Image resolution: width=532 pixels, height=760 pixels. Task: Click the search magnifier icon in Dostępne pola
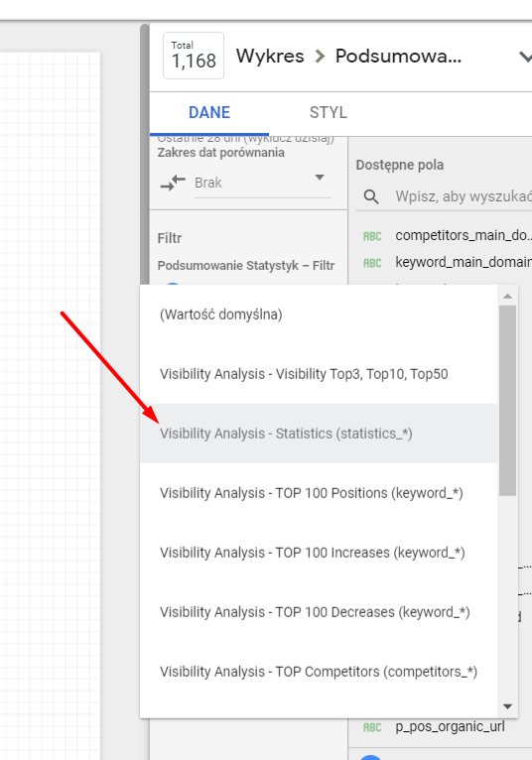coord(371,196)
